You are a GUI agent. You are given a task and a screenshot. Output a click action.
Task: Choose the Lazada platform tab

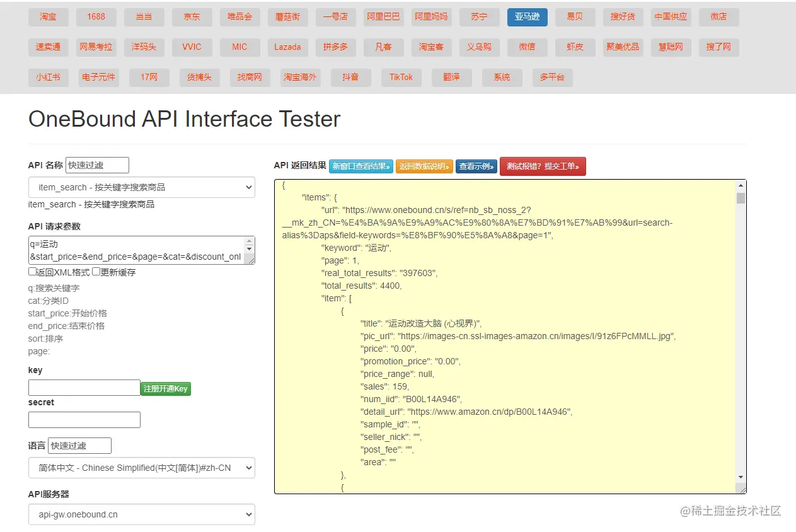(x=287, y=47)
